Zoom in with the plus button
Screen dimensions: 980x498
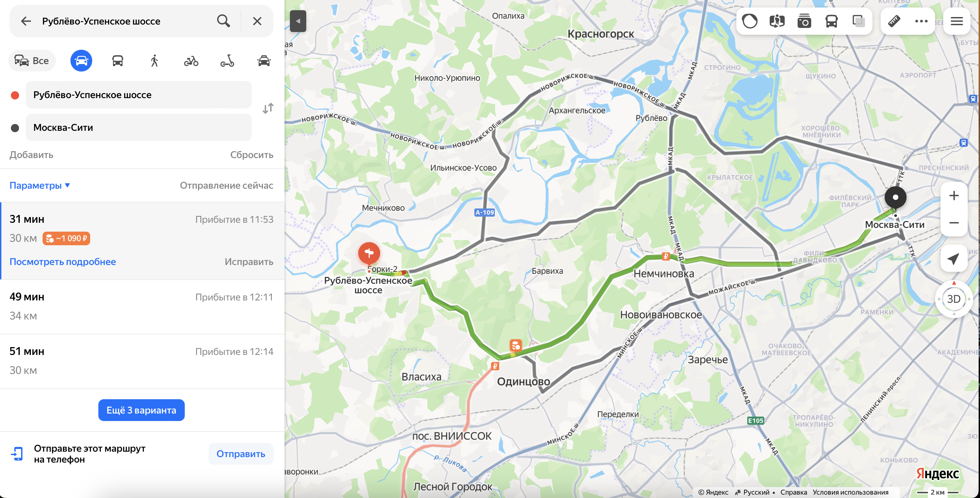[x=953, y=196]
